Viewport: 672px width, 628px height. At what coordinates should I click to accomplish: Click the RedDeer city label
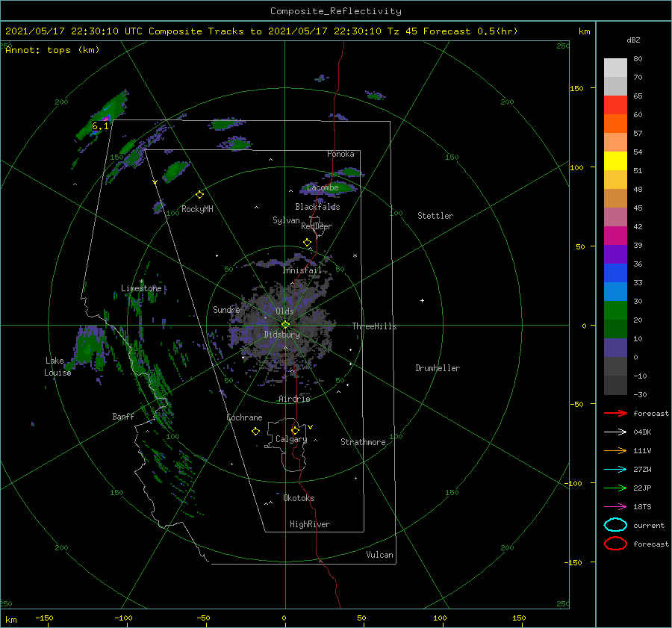317,226
